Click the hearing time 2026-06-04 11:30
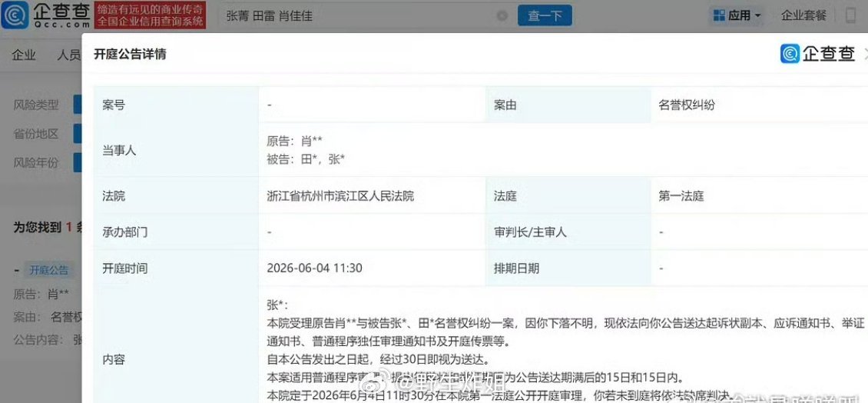This screenshot has height=403, width=868. tap(314, 268)
